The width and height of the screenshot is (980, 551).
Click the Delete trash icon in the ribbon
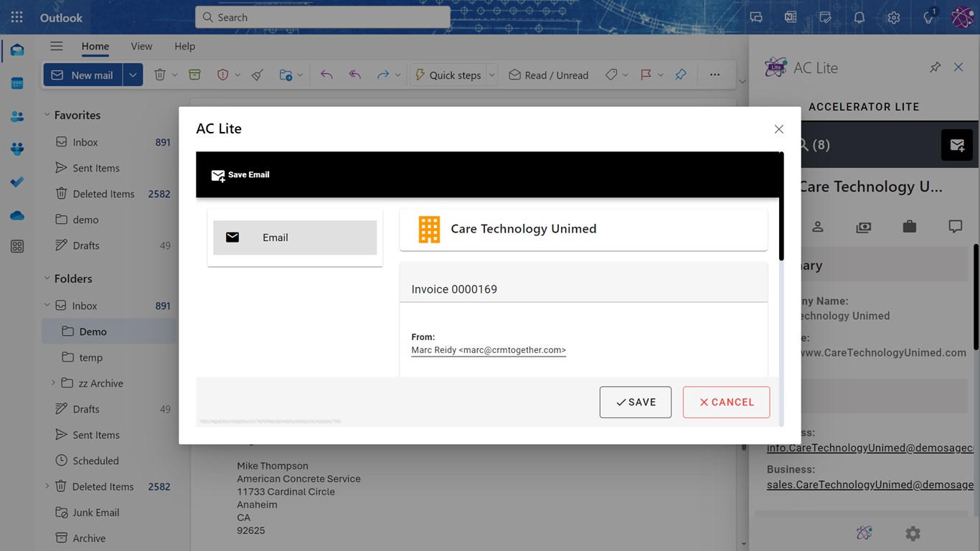(x=160, y=75)
